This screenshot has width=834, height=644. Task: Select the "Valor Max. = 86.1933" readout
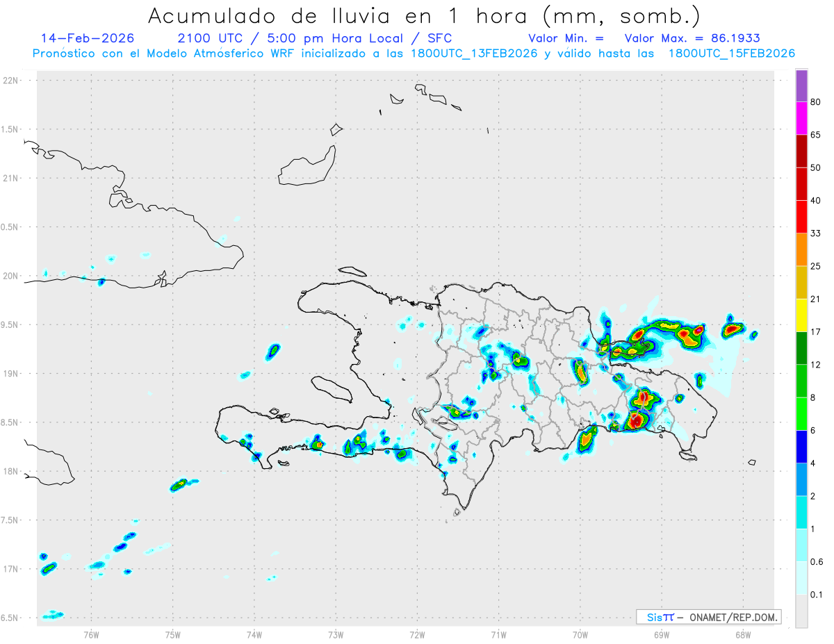692,38
